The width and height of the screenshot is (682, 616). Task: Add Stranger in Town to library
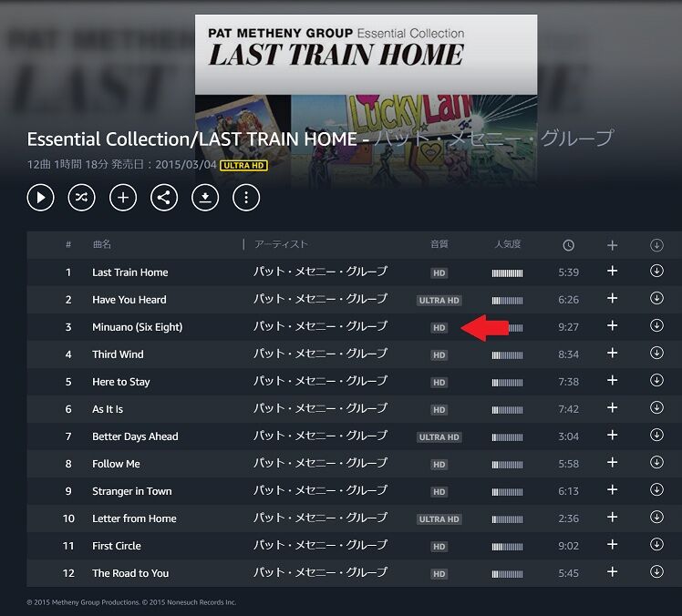612,490
